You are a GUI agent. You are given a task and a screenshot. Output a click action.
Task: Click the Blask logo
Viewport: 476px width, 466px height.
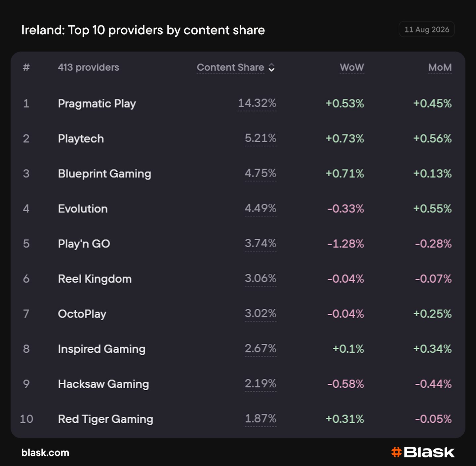tap(423, 452)
